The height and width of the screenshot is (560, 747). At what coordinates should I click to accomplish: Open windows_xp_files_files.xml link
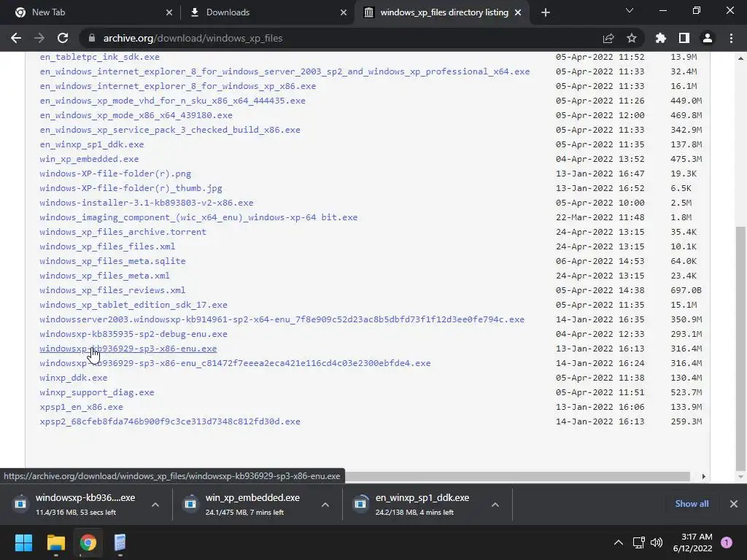[107, 246]
